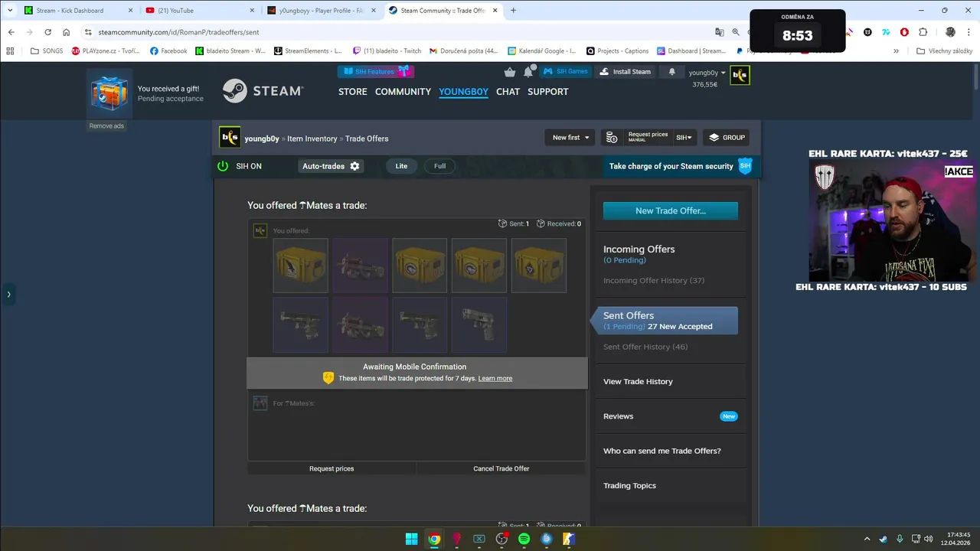
Task: Open Steam notification bell beside Install Steam
Action: point(672,72)
